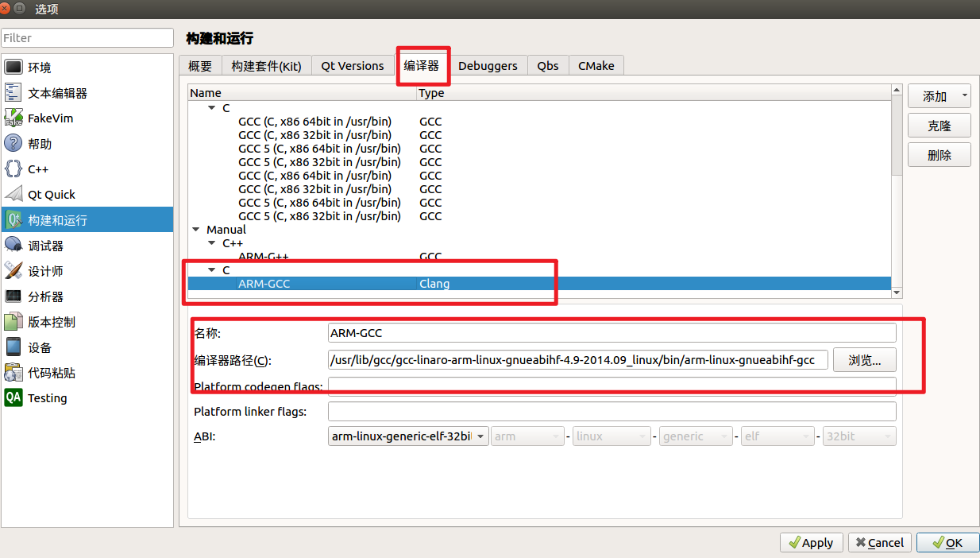
Task: Collapse the Manual C group
Action: tap(212, 270)
